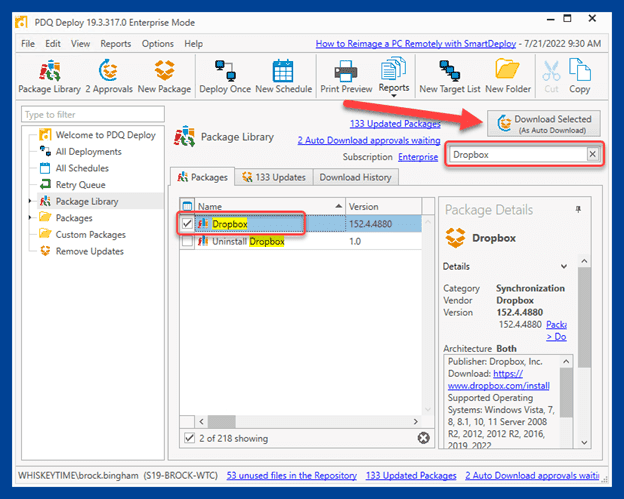Click the Deploy Once toolbar icon
Screen dimensions: 624x499
[x=225, y=77]
